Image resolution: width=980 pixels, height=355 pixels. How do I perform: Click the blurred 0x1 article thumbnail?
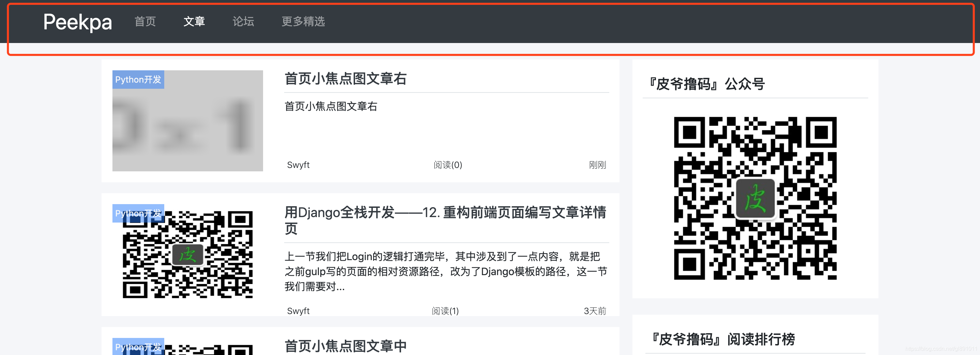[x=187, y=120]
